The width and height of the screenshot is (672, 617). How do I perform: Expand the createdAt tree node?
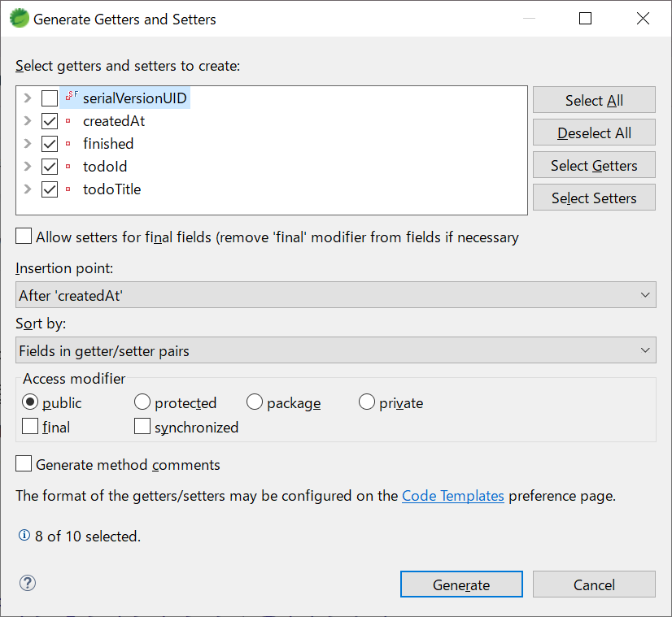tap(28, 121)
